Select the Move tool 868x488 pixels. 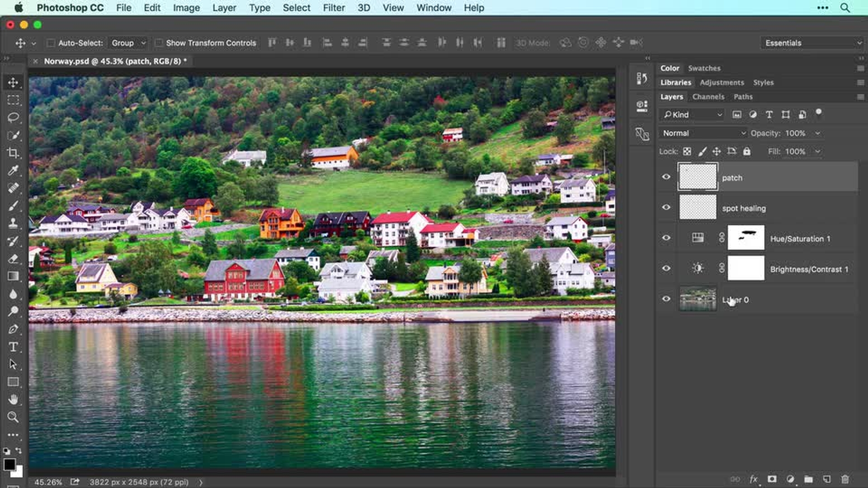[14, 83]
